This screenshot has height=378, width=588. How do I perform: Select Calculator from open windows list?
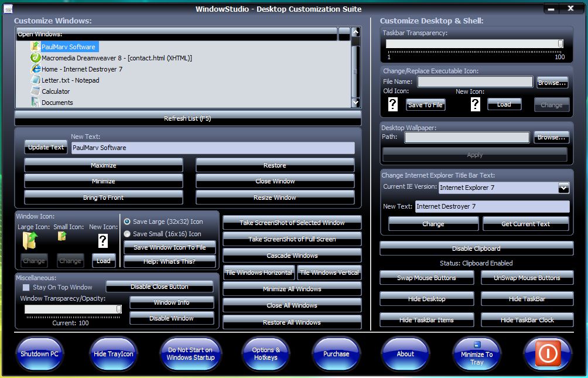point(55,91)
